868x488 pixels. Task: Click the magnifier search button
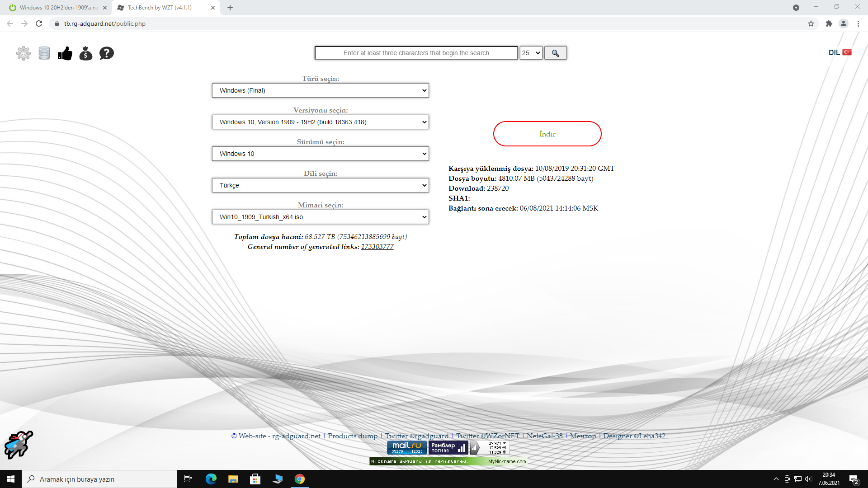556,53
